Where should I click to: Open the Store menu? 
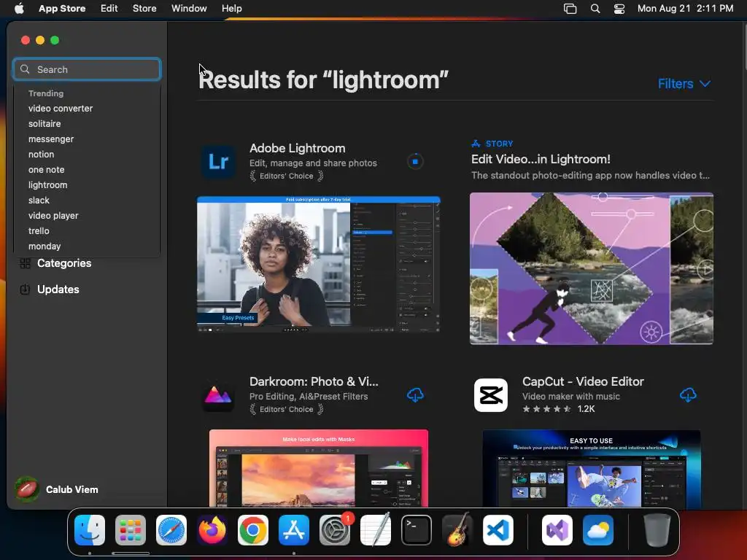pyautogui.click(x=144, y=9)
